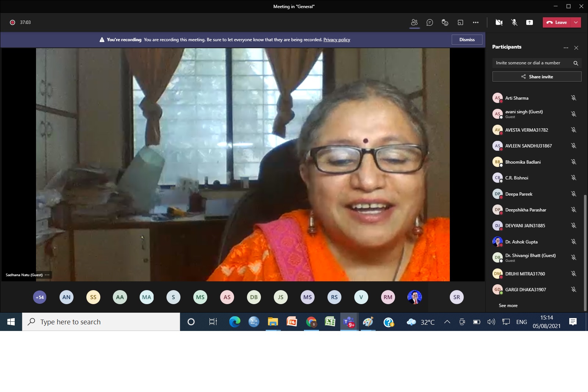Click the invite someone input field
The height and width of the screenshot is (392, 588).
coord(531,63)
